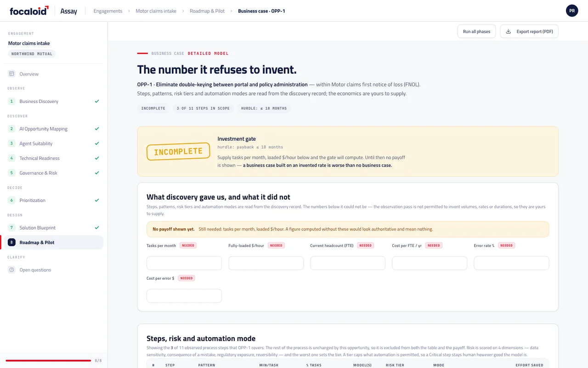Screen dimensions: 588x368
Task: Click step number 7 badge, Solution Blueprint
Action: [x=11, y=228]
